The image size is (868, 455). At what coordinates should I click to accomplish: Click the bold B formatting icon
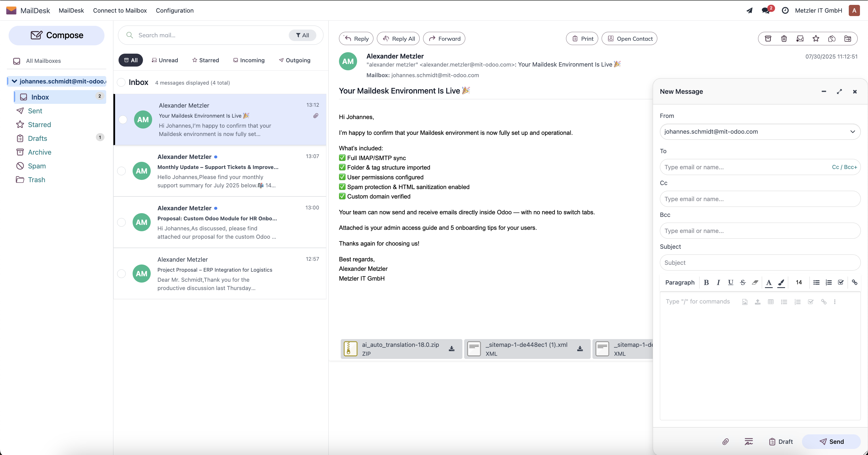tap(706, 282)
